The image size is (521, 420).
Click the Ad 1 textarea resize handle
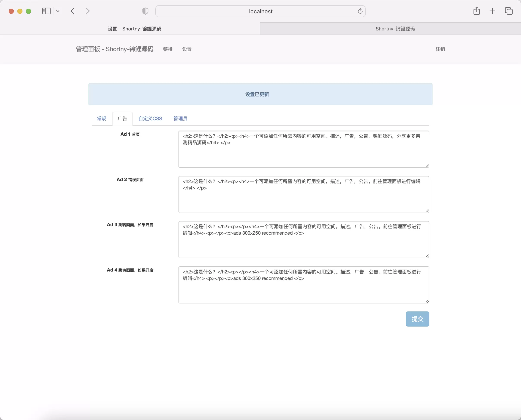427,166
